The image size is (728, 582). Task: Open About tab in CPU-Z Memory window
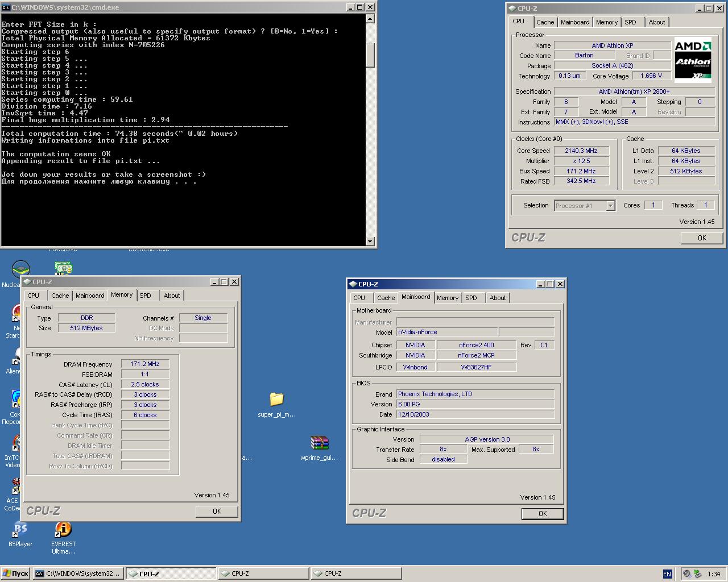172,296
